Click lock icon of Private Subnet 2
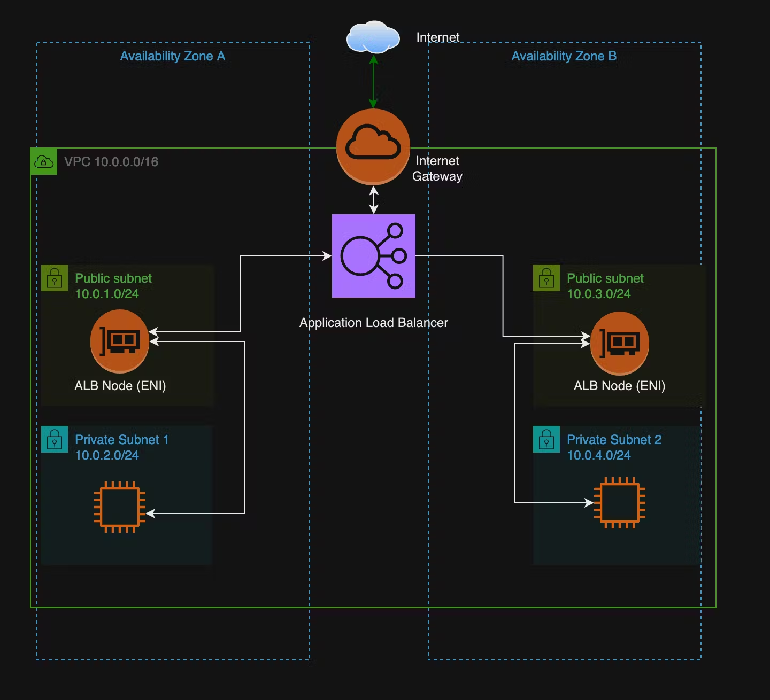 [546, 439]
